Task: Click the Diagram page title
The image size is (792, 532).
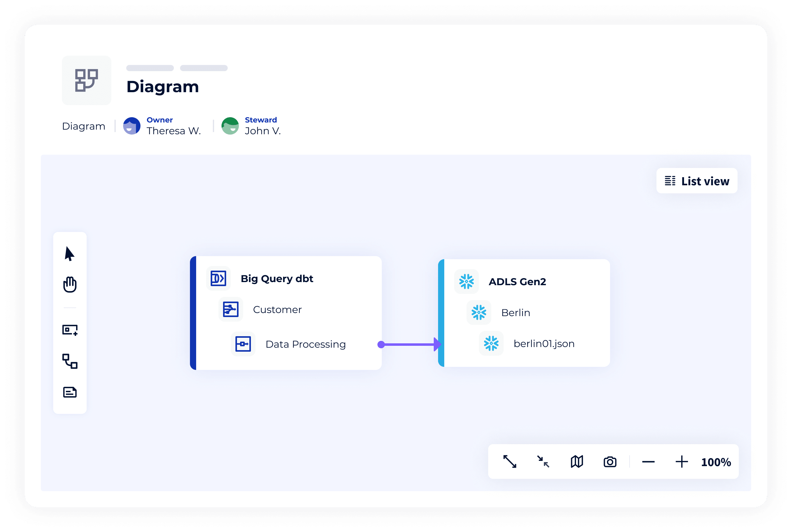Action: coord(162,87)
